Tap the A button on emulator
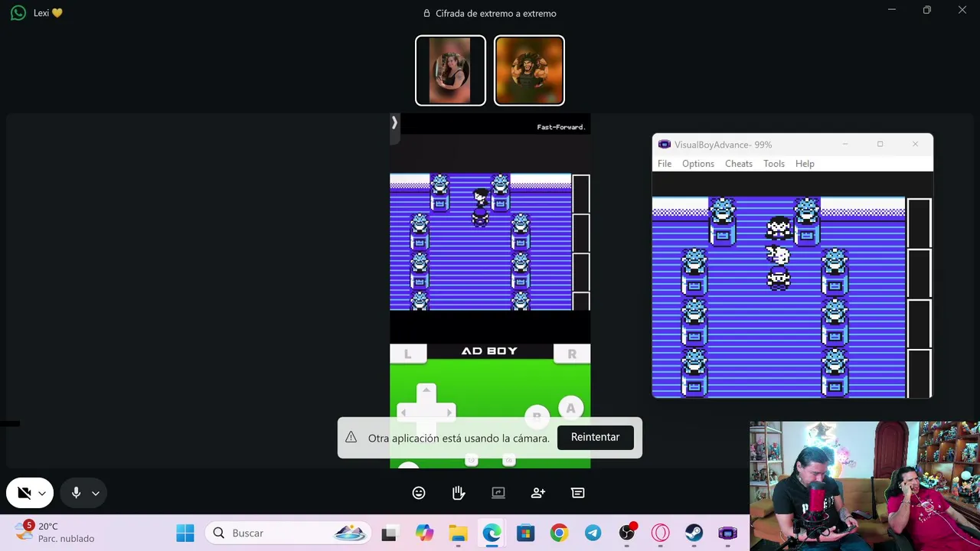980x551 pixels. tap(570, 409)
